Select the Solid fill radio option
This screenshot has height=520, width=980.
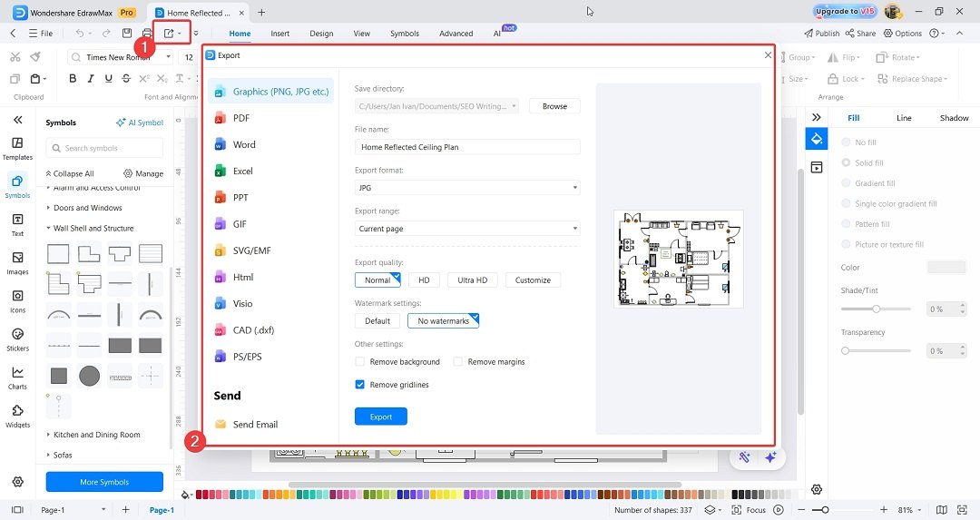[x=846, y=162]
